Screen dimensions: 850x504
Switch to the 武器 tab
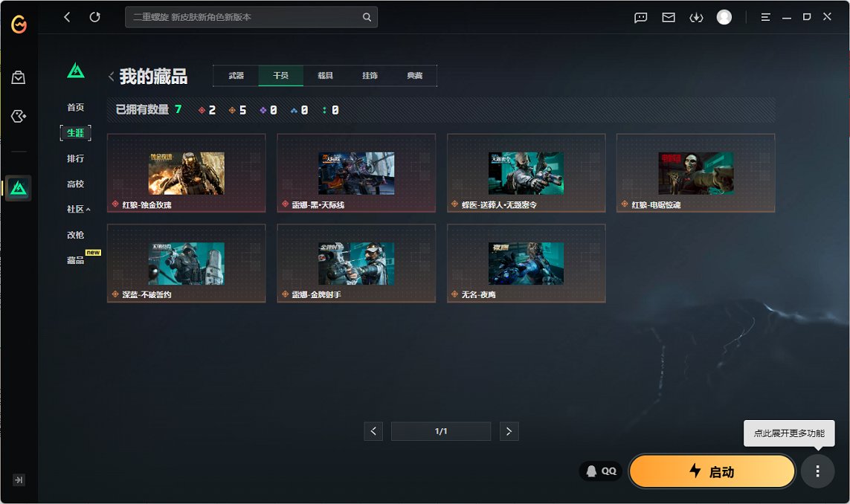(x=236, y=75)
